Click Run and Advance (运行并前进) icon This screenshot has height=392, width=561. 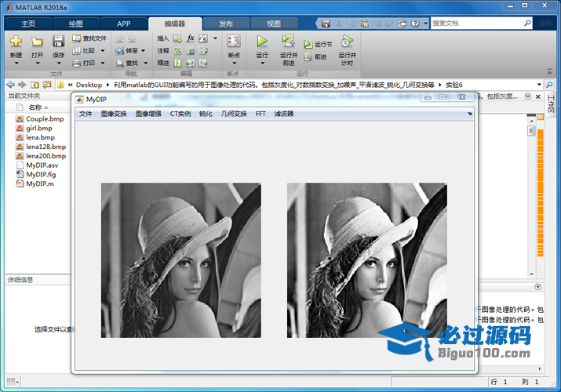click(288, 42)
